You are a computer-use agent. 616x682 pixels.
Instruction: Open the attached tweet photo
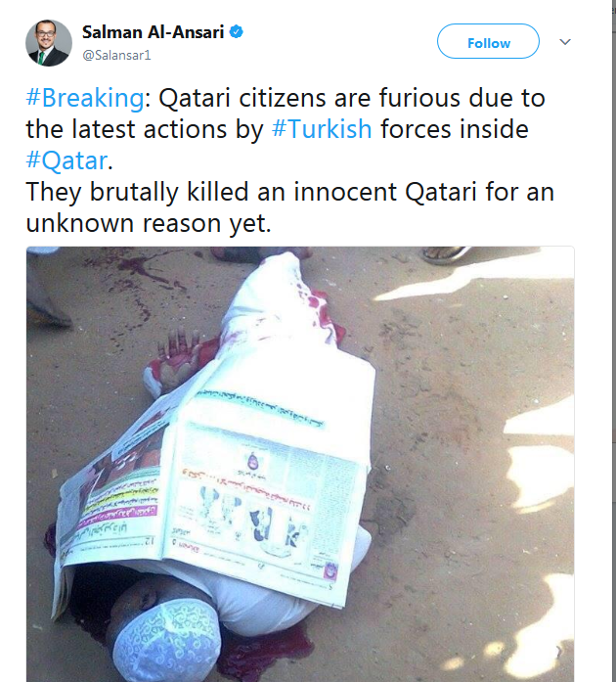pyautogui.click(x=300, y=464)
